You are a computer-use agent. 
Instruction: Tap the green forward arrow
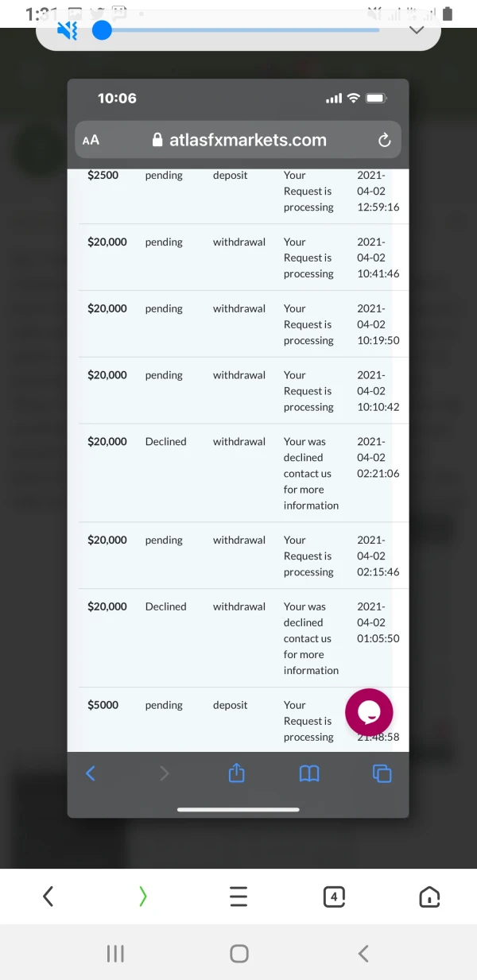point(143,897)
